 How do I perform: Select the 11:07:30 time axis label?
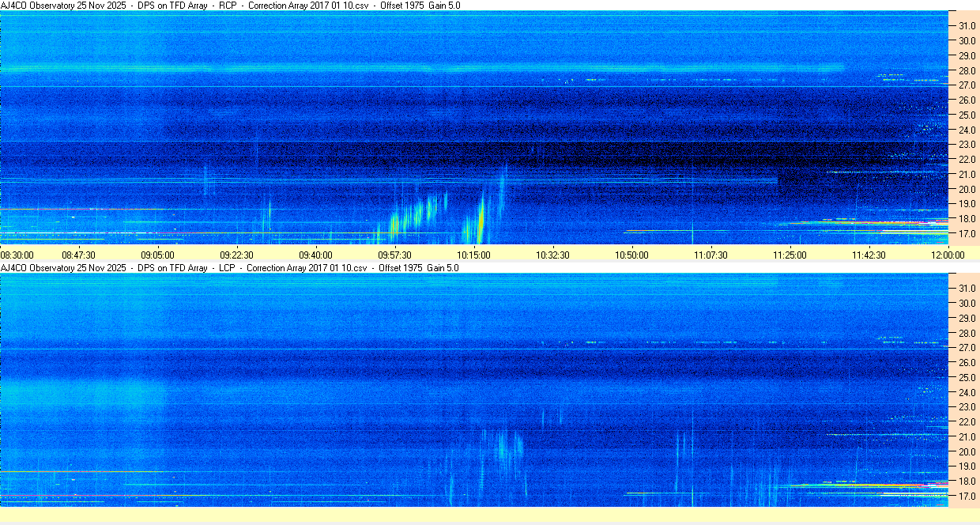click(711, 255)
